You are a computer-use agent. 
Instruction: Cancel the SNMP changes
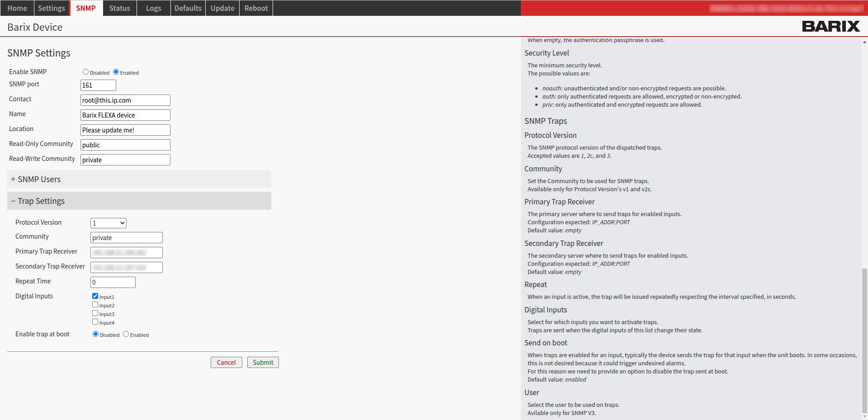pyautogui.click(x=226, y=362)
